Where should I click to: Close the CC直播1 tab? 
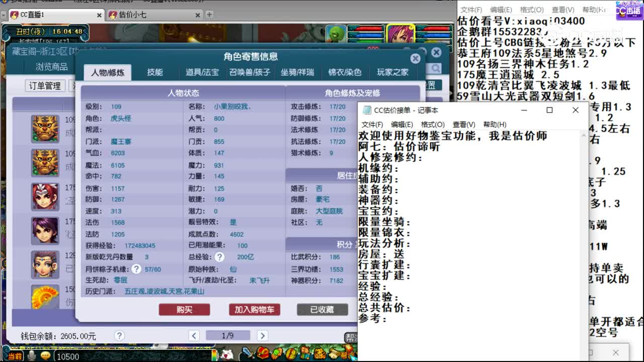[99, 15]
